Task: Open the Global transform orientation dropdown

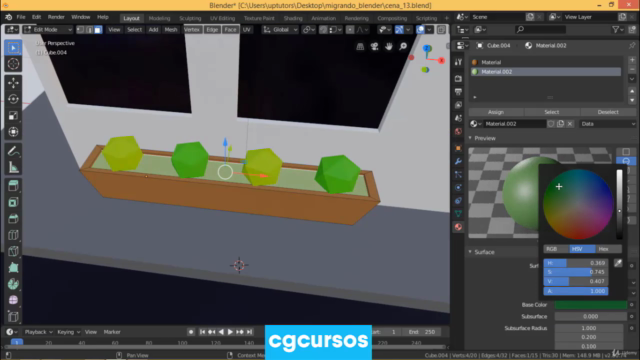Action: tap(280, 30)
